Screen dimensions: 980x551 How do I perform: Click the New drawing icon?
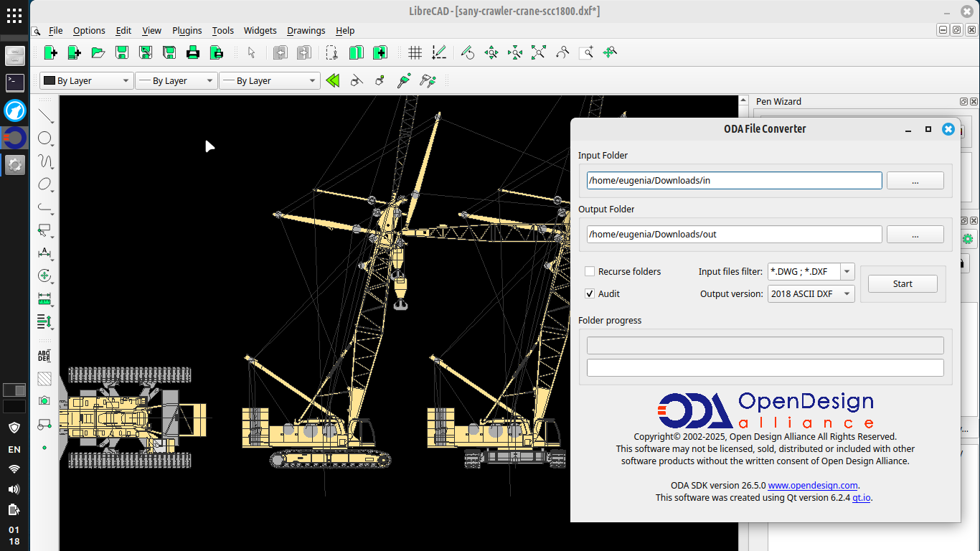click(x=51, y=52)
